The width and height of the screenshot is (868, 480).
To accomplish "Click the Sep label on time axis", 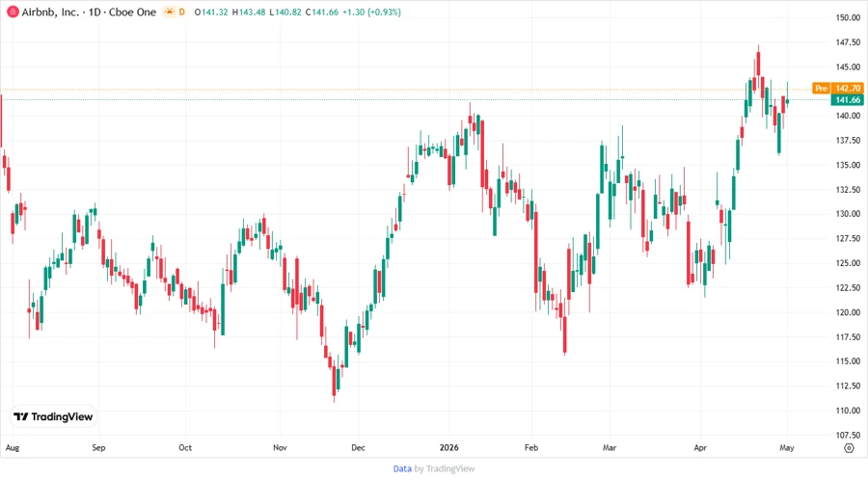I will click(x=98, y=448).
